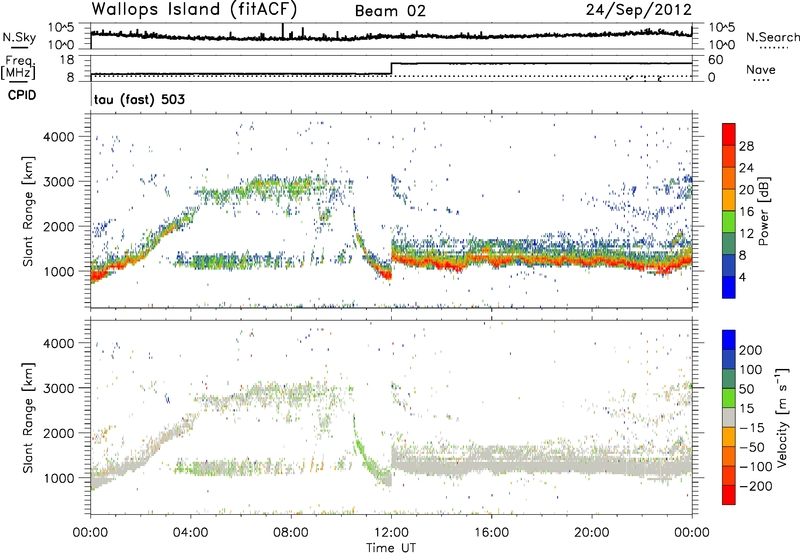Pick the red top segment of Power color bar

[729, 135]
